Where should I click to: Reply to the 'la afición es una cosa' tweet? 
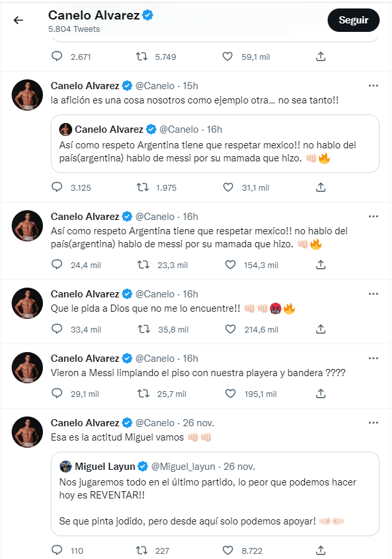pos(57,187)
